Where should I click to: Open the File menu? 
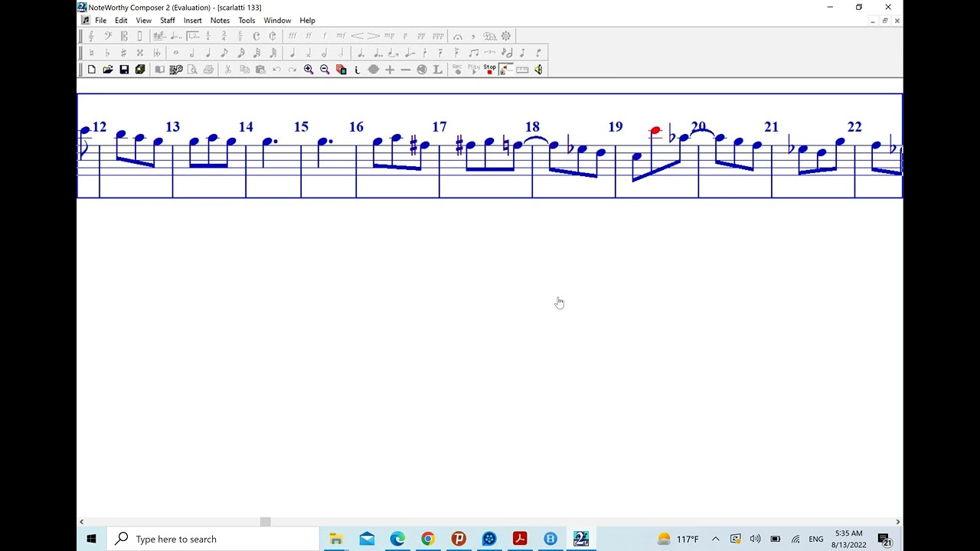point(100,21)
